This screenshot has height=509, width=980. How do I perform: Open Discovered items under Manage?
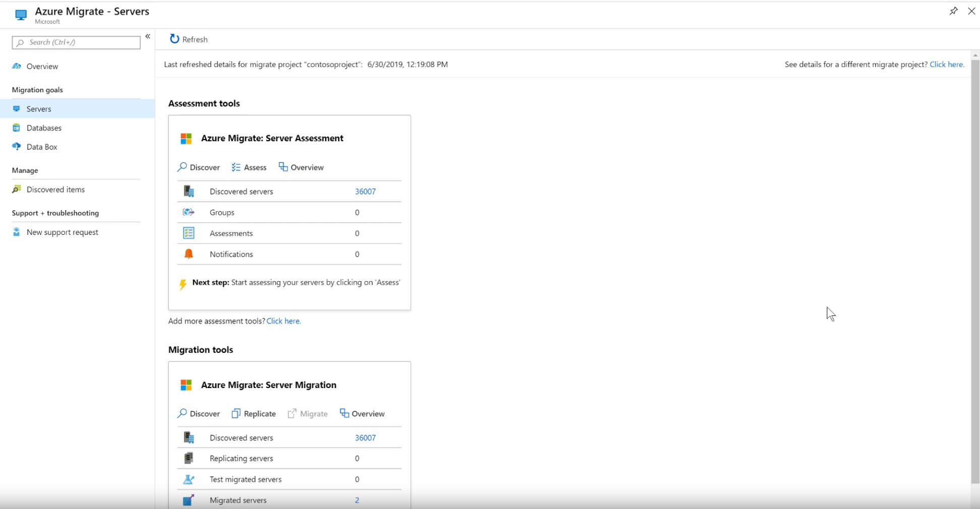(55, 189)
